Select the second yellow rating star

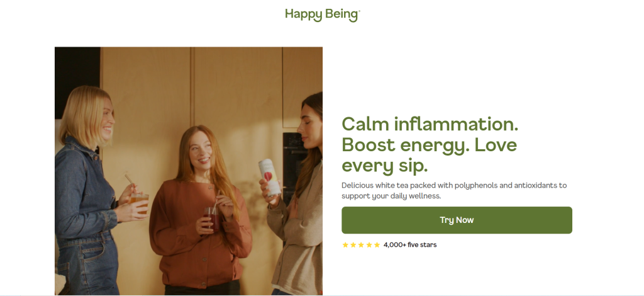coord(353,245)
